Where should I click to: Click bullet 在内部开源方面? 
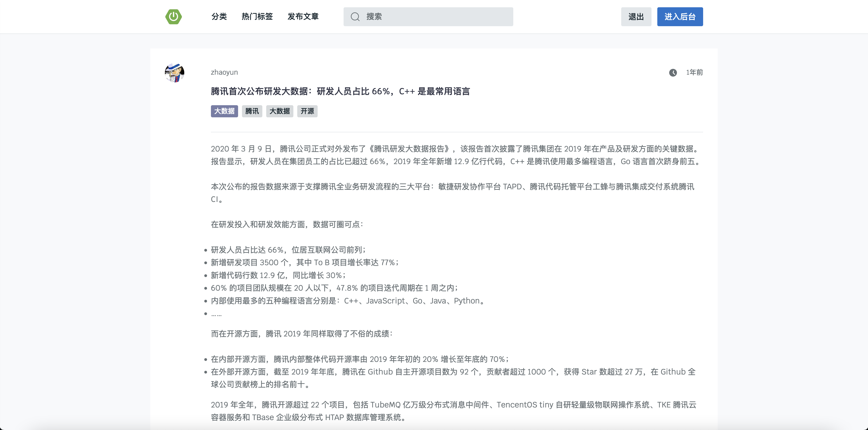(x=360, y=359)
